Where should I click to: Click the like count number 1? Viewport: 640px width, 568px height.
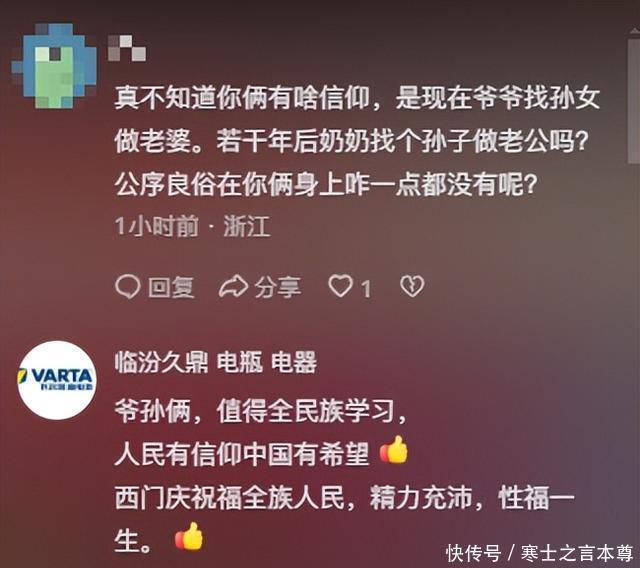click(366, 289)
